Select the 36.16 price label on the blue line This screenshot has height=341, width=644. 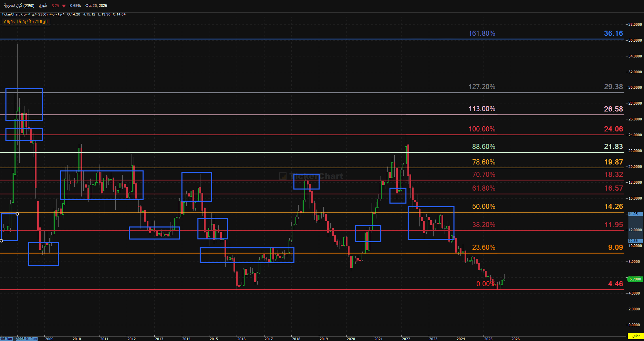pos(613,33)
